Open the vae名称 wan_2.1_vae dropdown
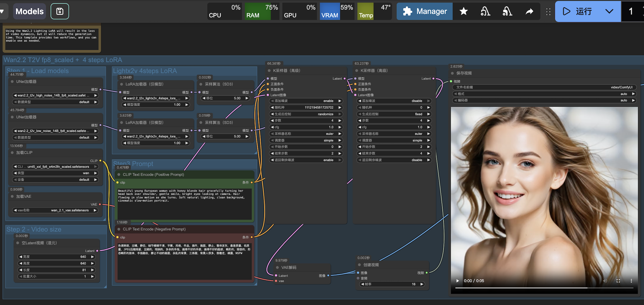The width and height of the screenshot is (644, 305). pyautogui.click(x=55, y=210)
